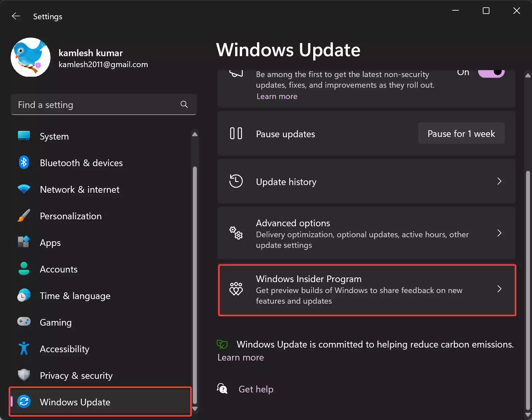Select Windows Update in sidebar
The image size is (532, 420).
pos(100,402)
